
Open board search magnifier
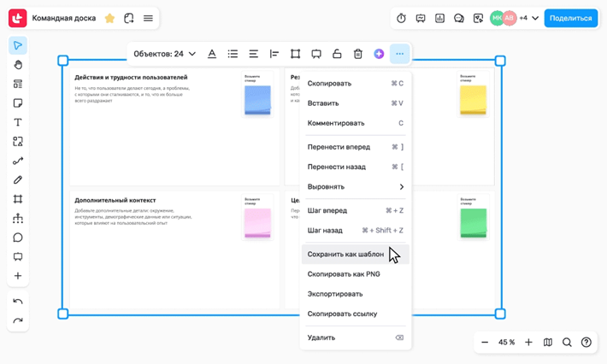[x=567, y=343]
